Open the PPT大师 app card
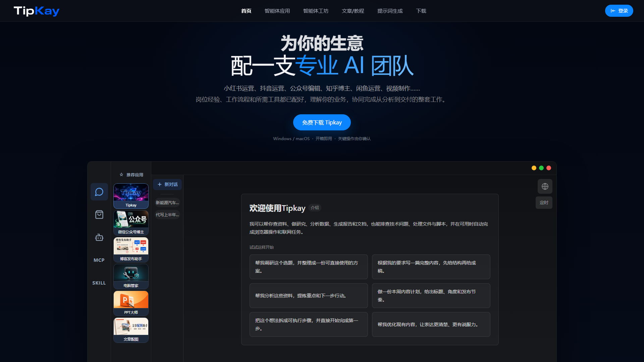Image resolution: width=644 pixels, height=362 pixels. 131,303
